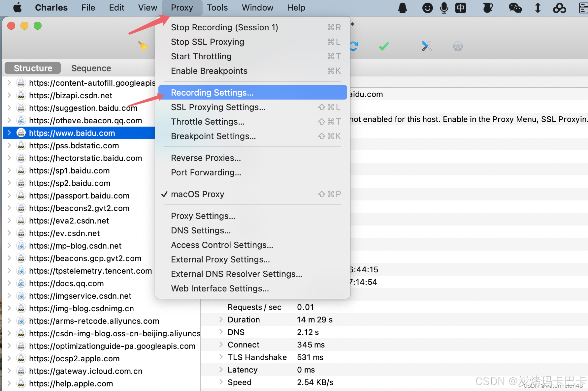Open SSL Proxying Settings... menu item

252,107
